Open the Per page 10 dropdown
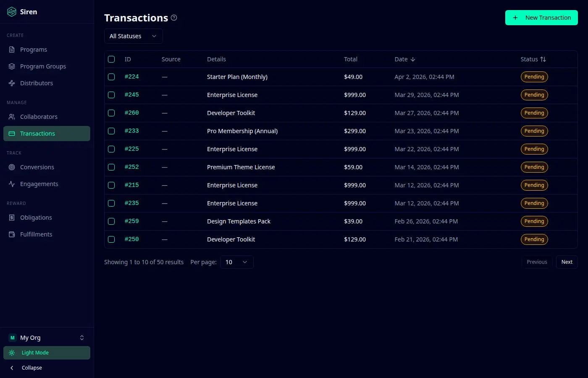 pyautogui.click(x=236, y=262)
